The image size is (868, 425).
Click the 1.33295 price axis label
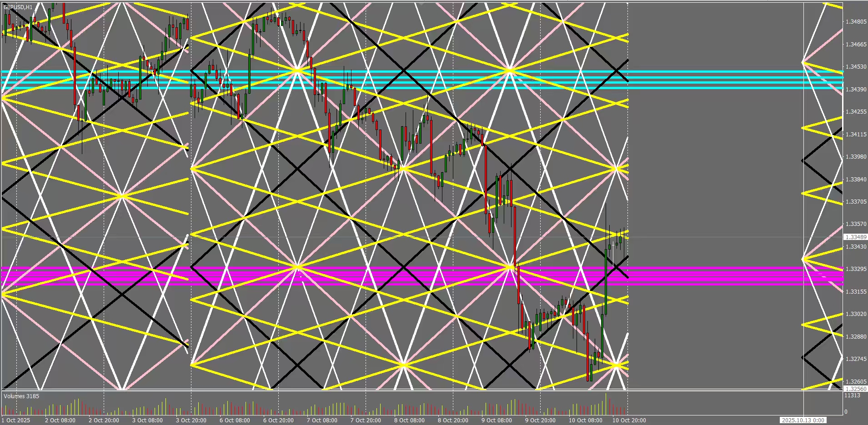(x=856, y=269)
